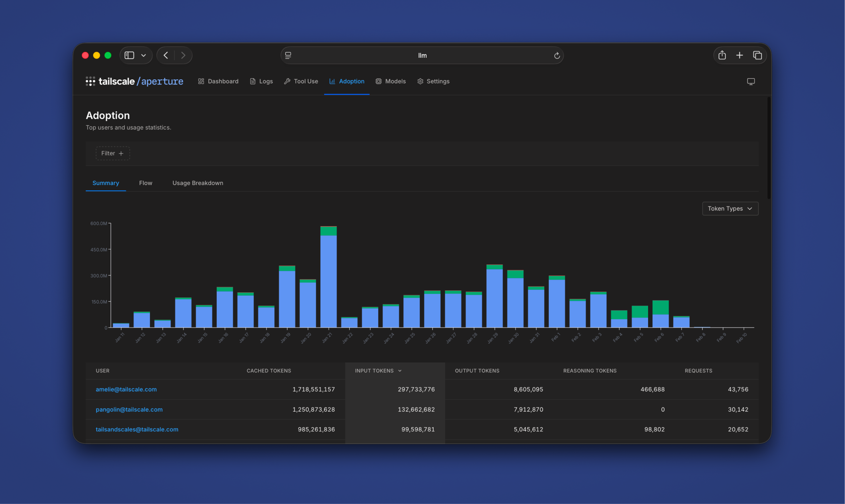Image resolution: width=845 pixels, height=504 pixels.
Task: Click the monitor display icon in the header
Action: tap(751, 82)
